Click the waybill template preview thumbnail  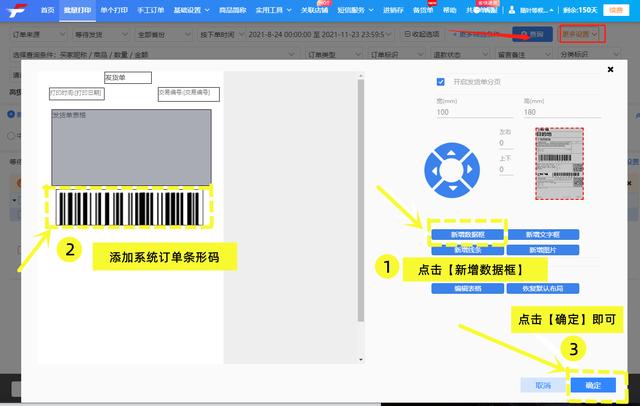pyautogui.click(x=559, y=164)
